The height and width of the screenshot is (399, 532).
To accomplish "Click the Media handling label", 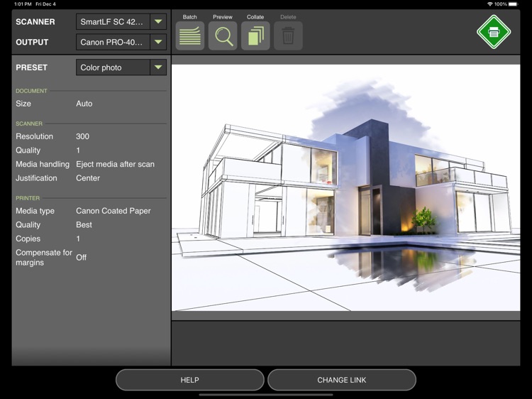I will pyautogui.click(x=43, y=164).
